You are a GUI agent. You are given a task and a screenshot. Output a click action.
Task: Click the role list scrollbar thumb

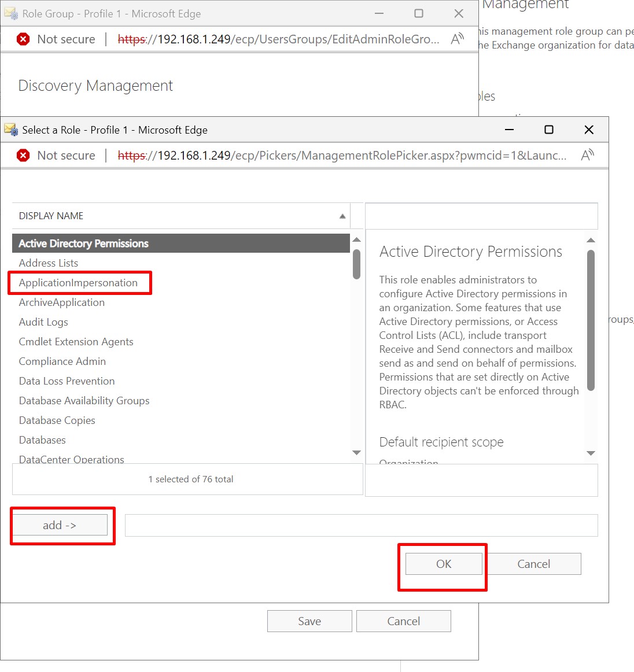[x=356, y=264]
